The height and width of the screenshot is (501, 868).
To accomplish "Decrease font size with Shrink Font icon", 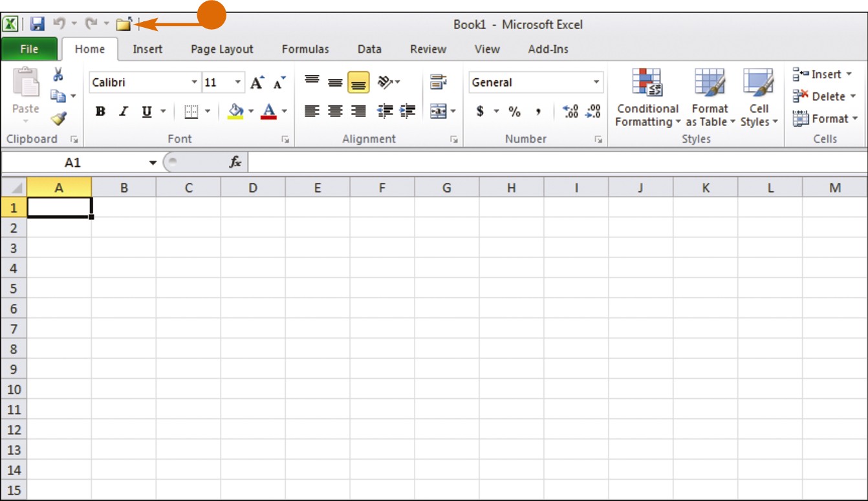I will (x=279, y=83).
